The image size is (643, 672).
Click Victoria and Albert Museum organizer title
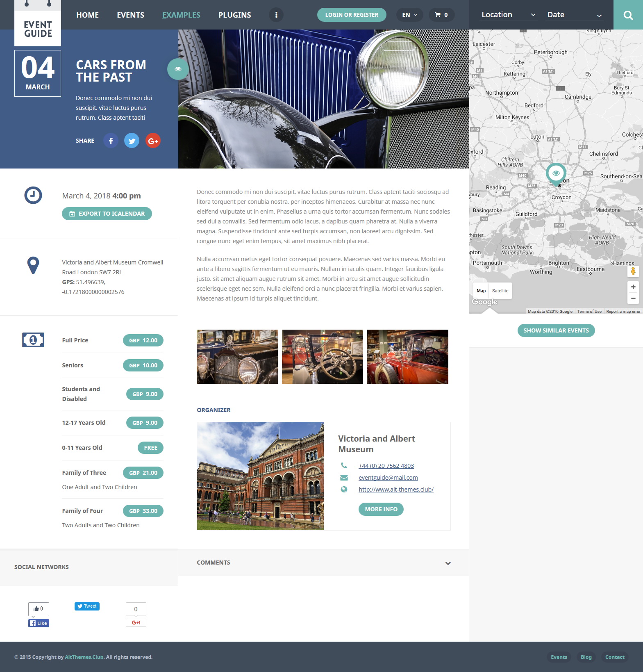coord(377,444)
